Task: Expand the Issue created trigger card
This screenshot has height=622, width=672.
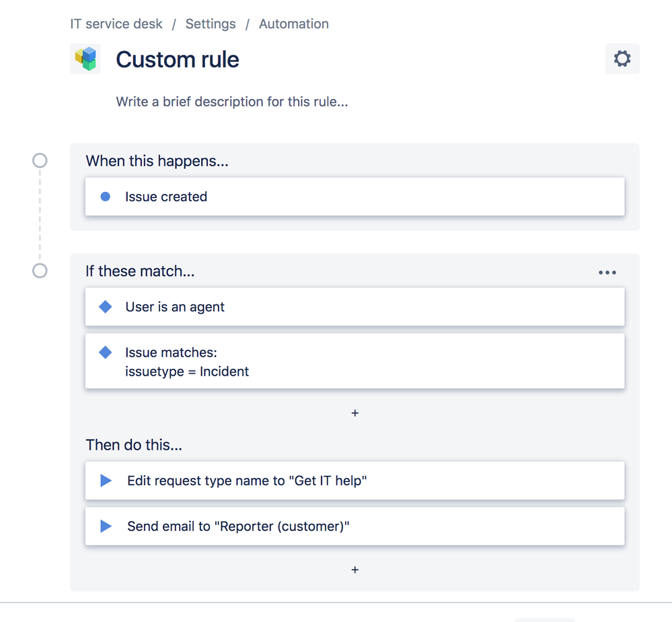Action: (354, 196)
